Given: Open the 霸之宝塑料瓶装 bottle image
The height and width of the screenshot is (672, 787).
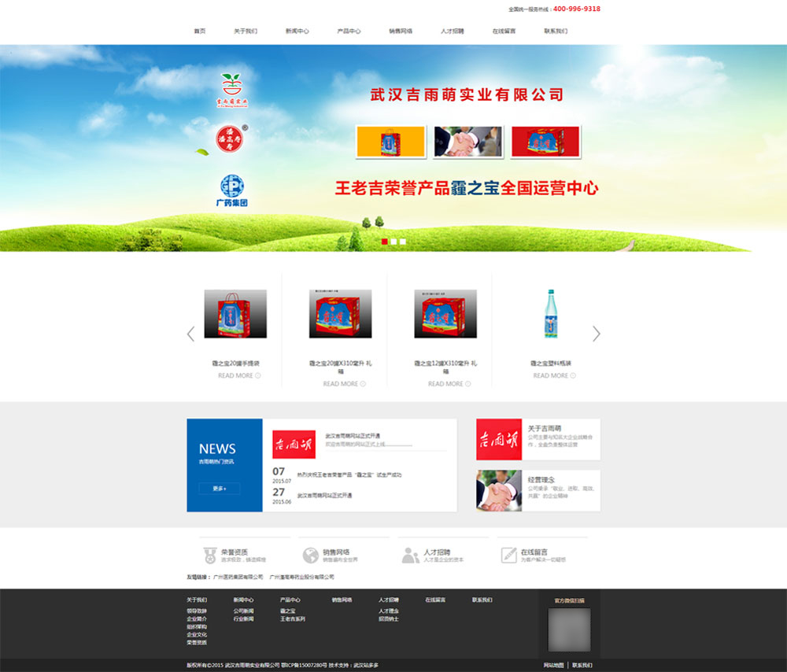Looking at the screenshot, I should tap(551, 314).
